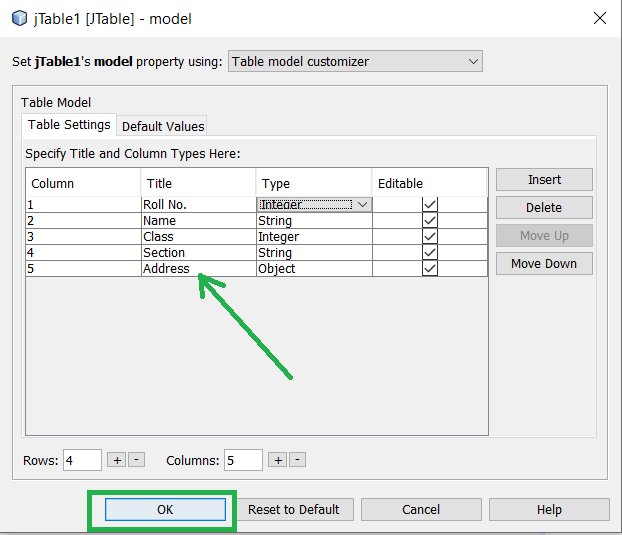Increase rows with the plus button
The width and height of the screenshot is (622, 535).
[117, 460]
